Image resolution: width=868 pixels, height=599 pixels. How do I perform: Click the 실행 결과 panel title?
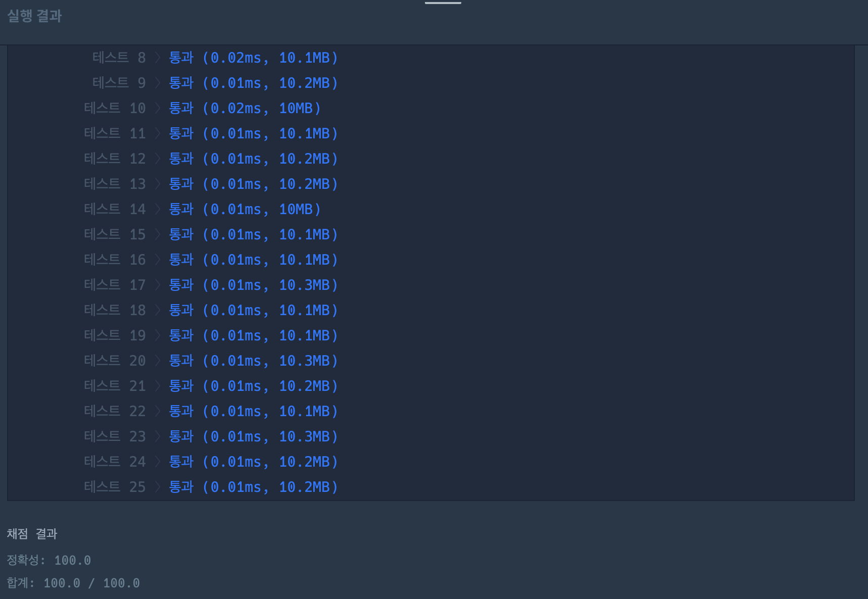click(34, 16)
